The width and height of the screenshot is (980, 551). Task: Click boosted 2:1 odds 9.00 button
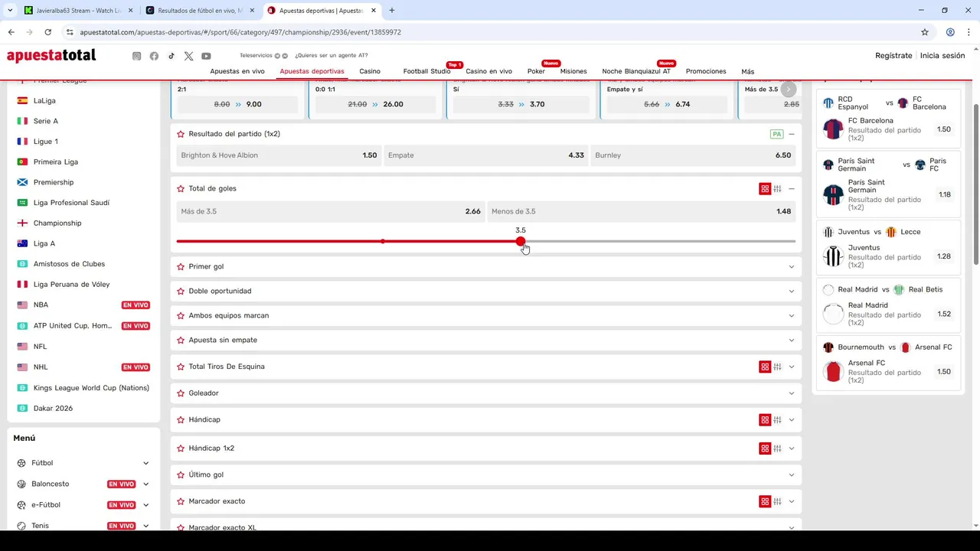tap(237, 104)
